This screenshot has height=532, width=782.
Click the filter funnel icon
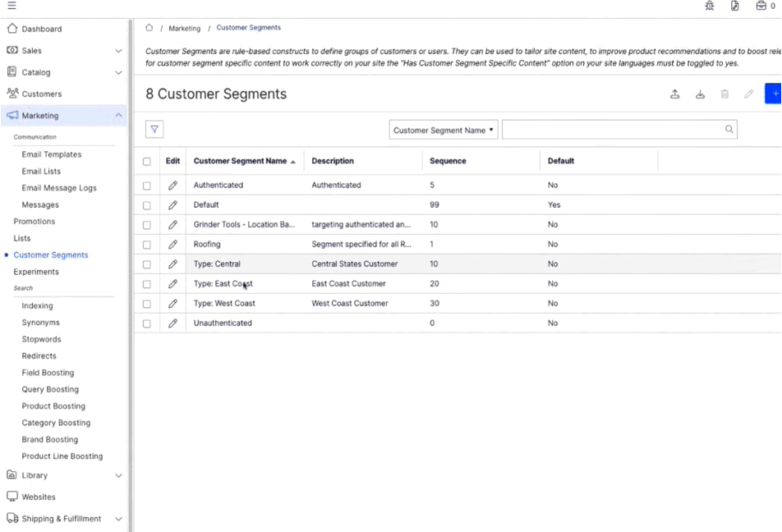[154, 129]
